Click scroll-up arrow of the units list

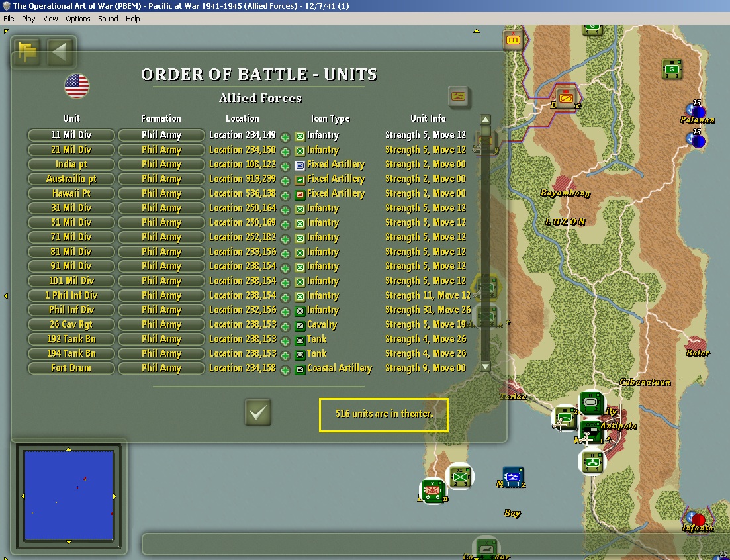click(x=485, y=120)
